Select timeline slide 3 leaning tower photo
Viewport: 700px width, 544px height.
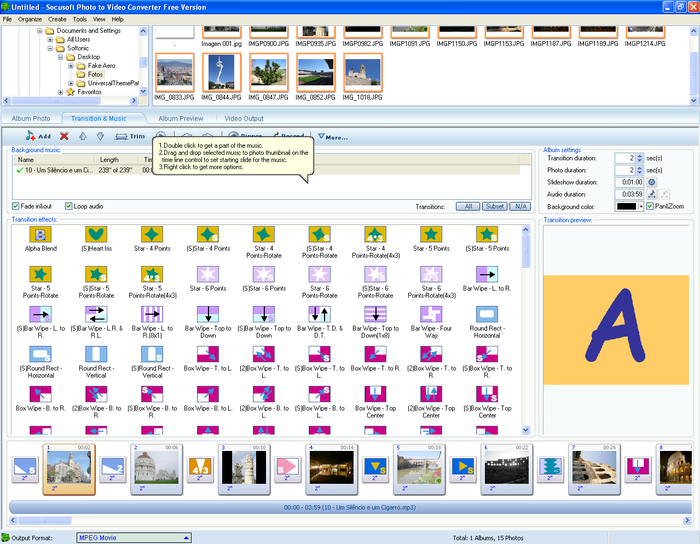[244, 467]
